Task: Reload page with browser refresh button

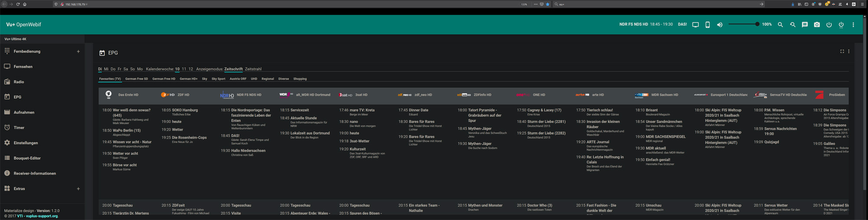Action: click(18, 4)
